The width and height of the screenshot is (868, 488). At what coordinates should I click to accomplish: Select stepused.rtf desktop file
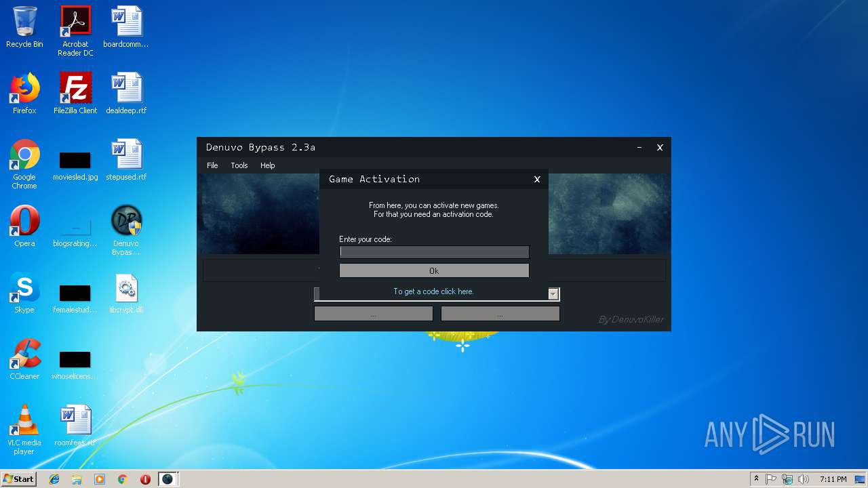tap(126, 160)
